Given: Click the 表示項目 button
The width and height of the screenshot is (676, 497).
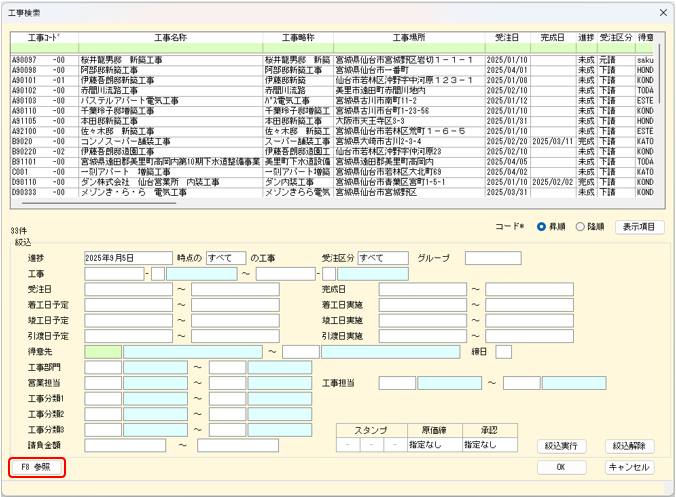Looking at the screenshot, I should tap(639, 227).
